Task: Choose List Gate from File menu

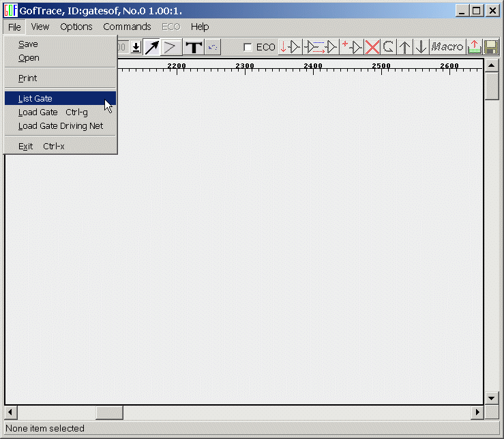Action: (x=35, y=99)
